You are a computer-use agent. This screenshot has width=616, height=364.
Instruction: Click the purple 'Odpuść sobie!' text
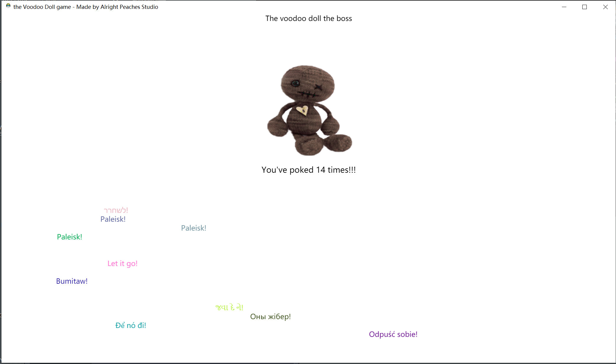click(x=393, y=334)
